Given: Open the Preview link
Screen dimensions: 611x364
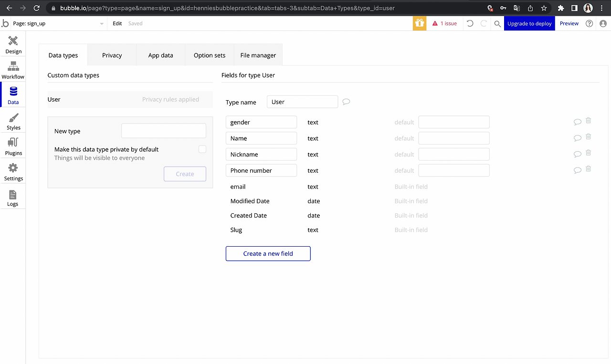Looking at the screenshot, I should coord(569,23).
